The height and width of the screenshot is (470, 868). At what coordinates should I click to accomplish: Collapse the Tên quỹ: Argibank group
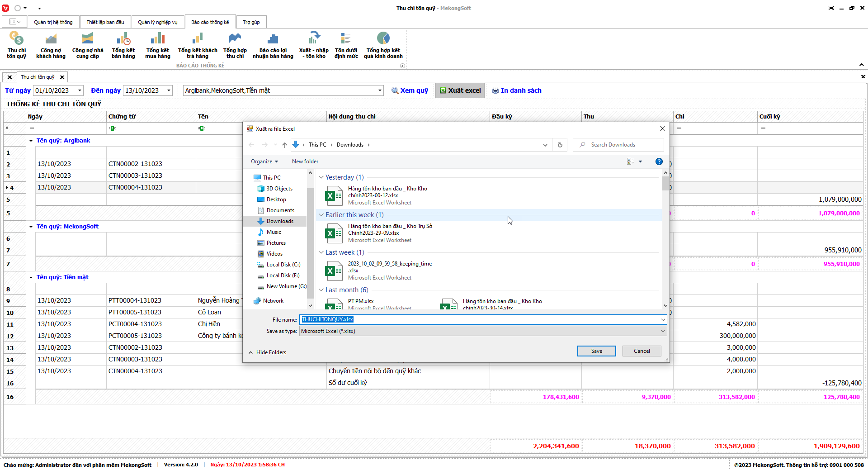click(31, 141)
